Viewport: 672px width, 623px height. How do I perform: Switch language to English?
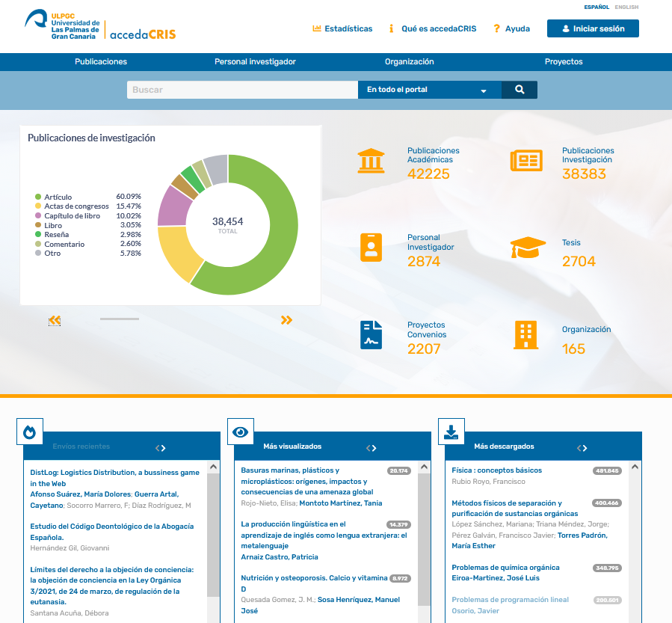[x=626, y=7]
